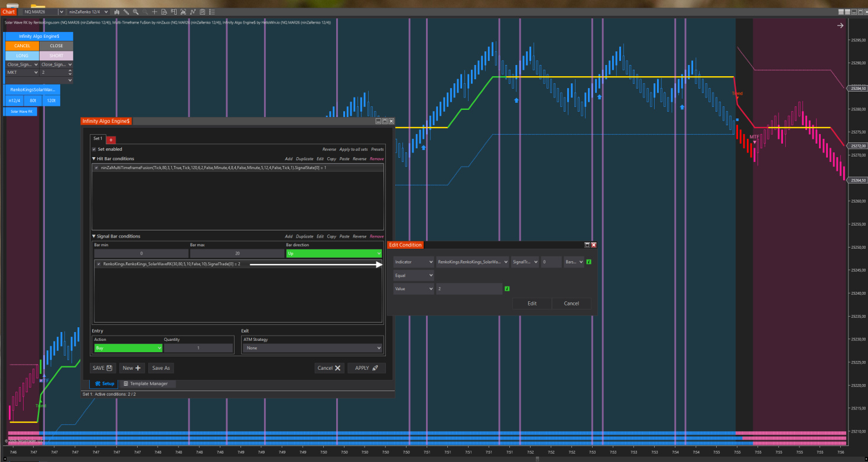The image size is (868, 462).
Task: Click the red plus to add a new set
Action: [111, 139]
